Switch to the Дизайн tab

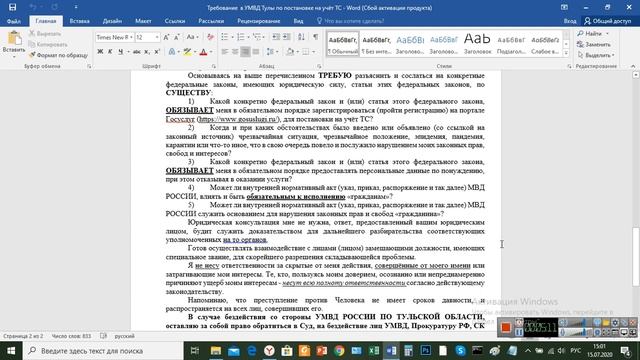tap(112, 21)
